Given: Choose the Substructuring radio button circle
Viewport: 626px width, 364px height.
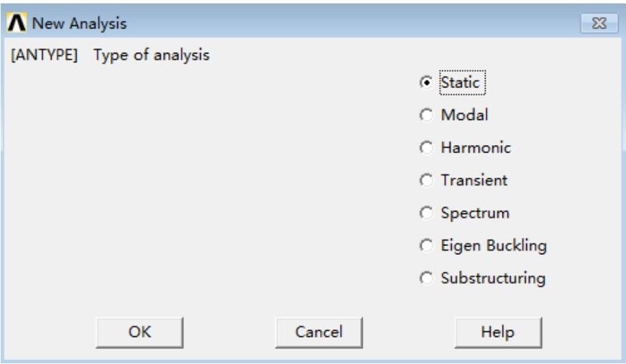Looking at the screenshot, I should point(427,278).
